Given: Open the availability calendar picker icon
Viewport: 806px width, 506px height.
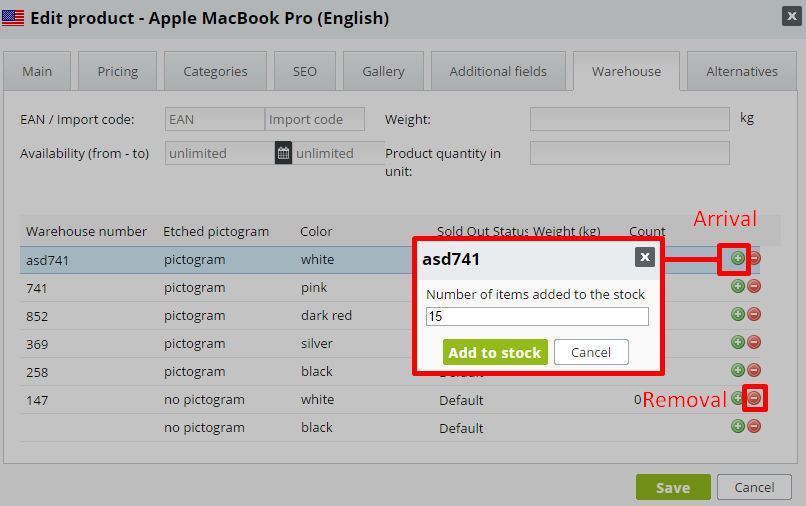Looking at the screenshot, I should click(x=283, y=153).
